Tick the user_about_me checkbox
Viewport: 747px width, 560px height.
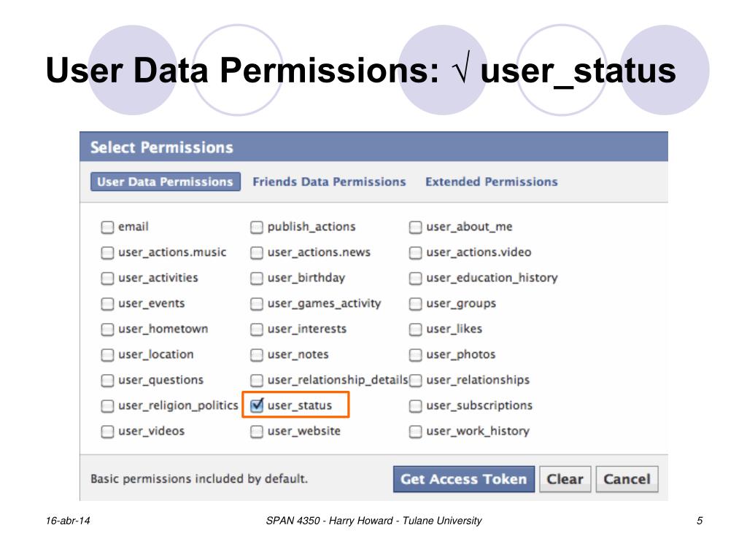[x=415, y=227]
